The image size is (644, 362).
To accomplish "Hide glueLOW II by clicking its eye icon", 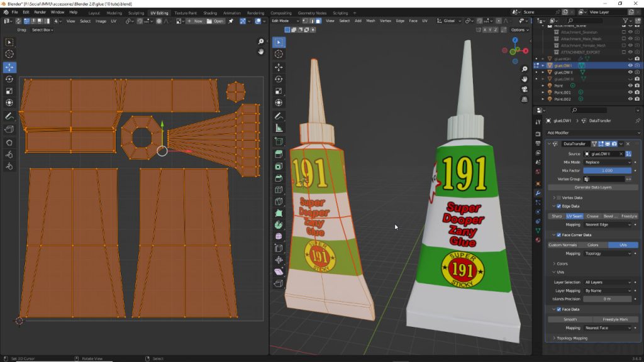I will tap(630, 72).
